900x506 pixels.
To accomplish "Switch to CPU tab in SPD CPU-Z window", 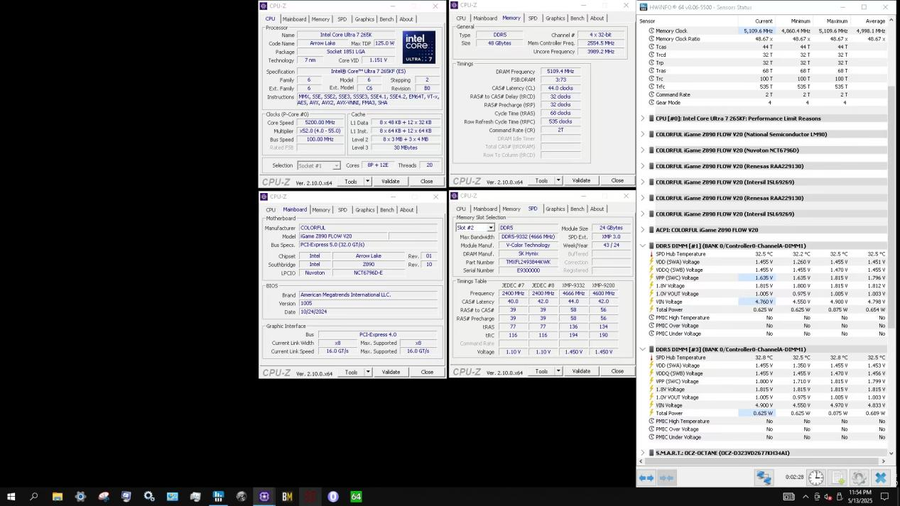I will (461, 209).
